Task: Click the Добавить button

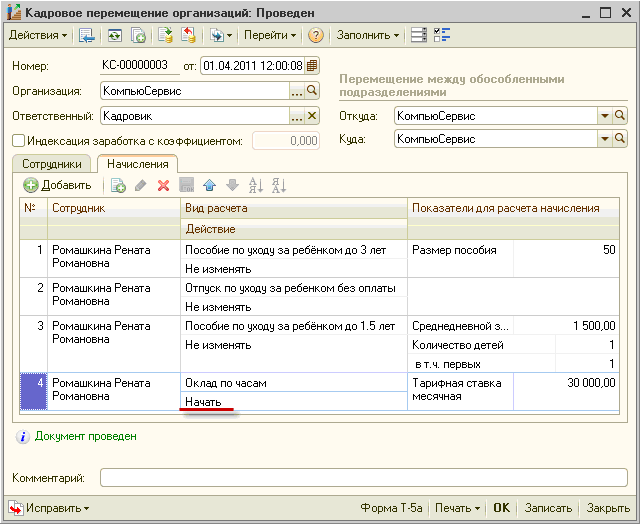Action: coord(57,185)
